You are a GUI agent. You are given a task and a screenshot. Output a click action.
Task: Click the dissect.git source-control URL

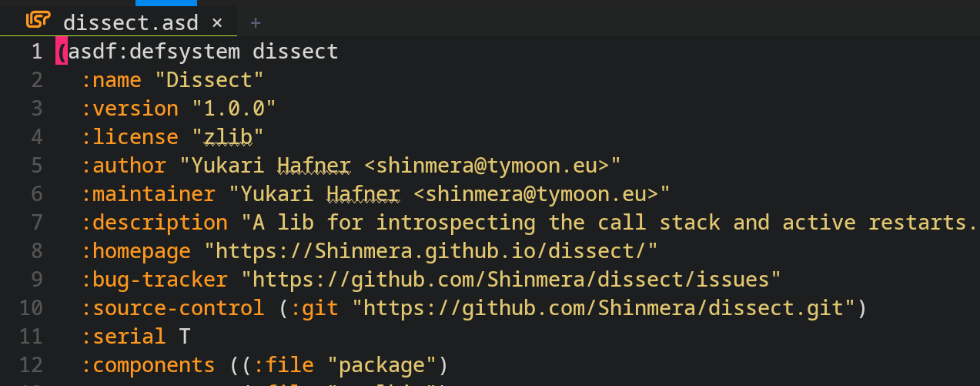(604, 308)
